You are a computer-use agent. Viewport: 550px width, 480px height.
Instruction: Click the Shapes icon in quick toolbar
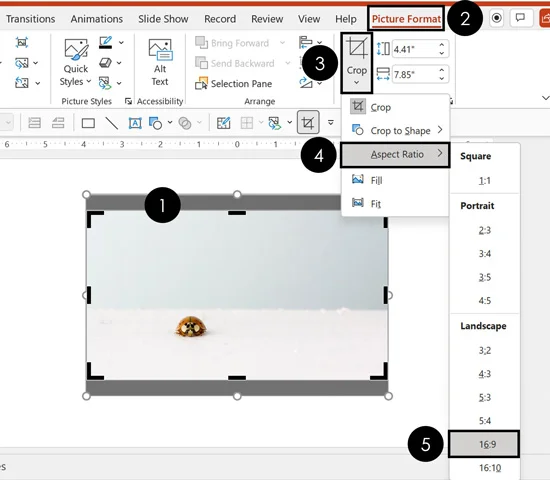point(155,123)
